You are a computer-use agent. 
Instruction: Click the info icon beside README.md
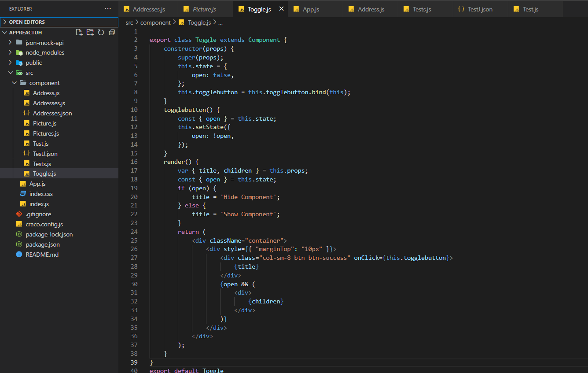click(x=19, y=255)
